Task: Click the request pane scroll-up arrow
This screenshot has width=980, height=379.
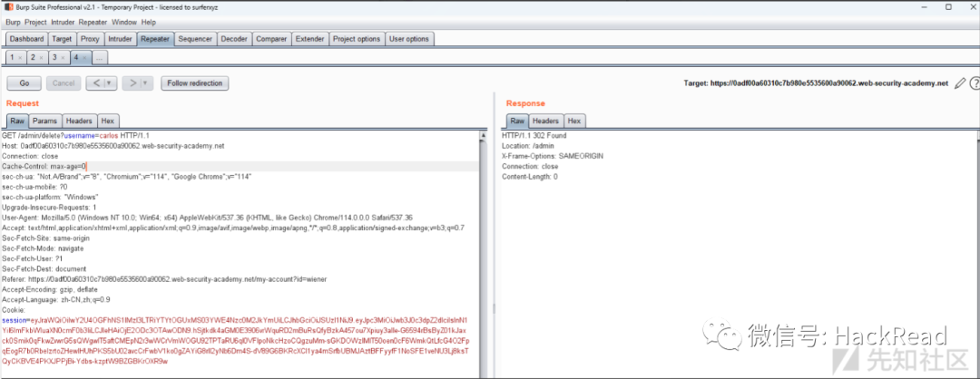Action: tap(483, 135)
